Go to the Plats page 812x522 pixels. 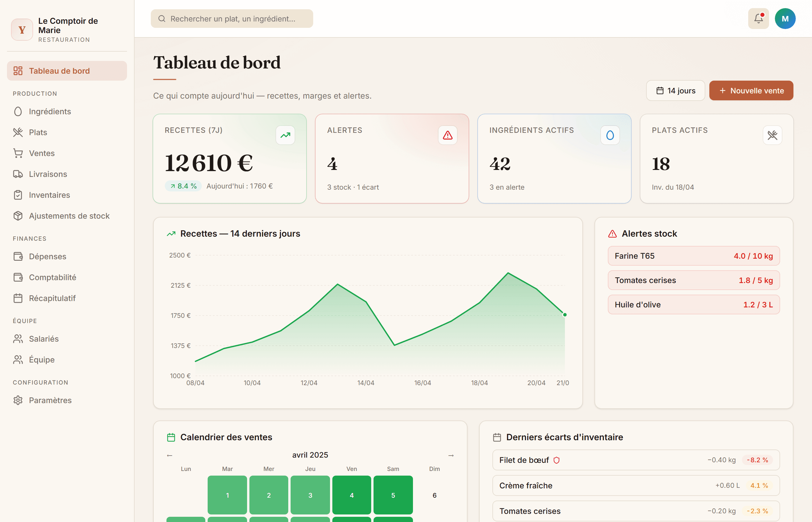coord(67,132)
